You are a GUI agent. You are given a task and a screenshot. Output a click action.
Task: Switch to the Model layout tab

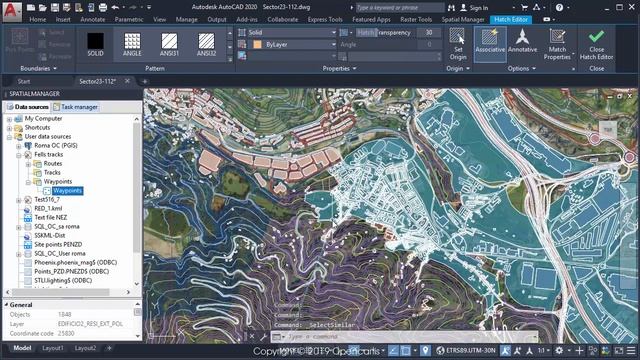click(x=22, y=348)
